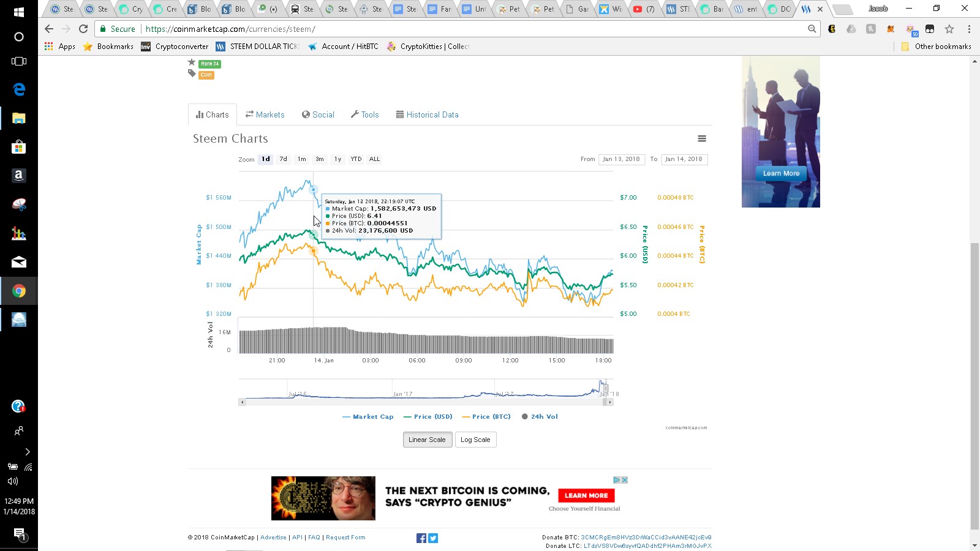This screenshot has width=980, height=551.
Task: Open CoinMarketCap's Twitter page icon
Action: (x=433, y=538)
